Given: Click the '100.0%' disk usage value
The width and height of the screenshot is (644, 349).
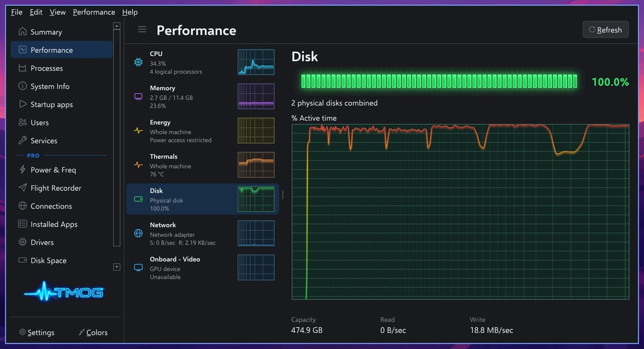Looking at the screenshot, I should click(x=610, y=82).
